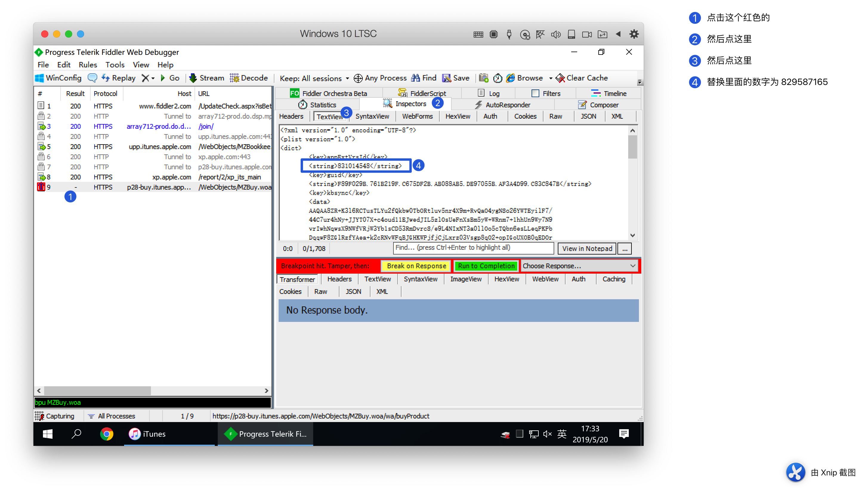The image size is (868, 490).
Task: Click Clear Cache in the toolbar
Action: pyautogui.click(x=582, y=78)
